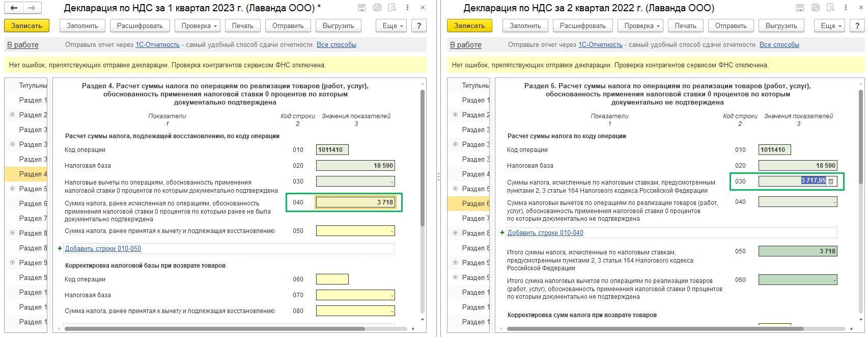
Task: Select highlighted Раздел 6 in the right tree
Action: click(x=475, y=203)
